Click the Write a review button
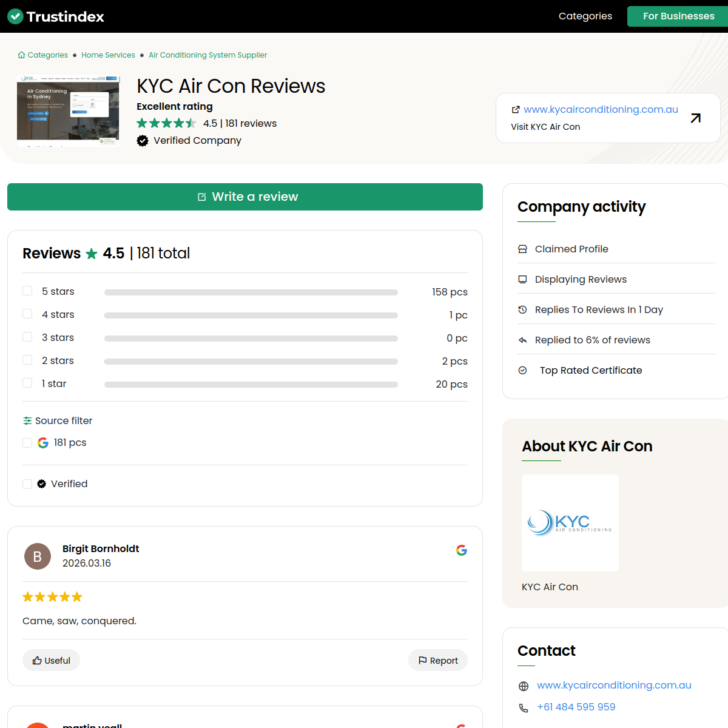Image resolution: width=728 pixels, height=728 pixels. (x=244, y=197)
